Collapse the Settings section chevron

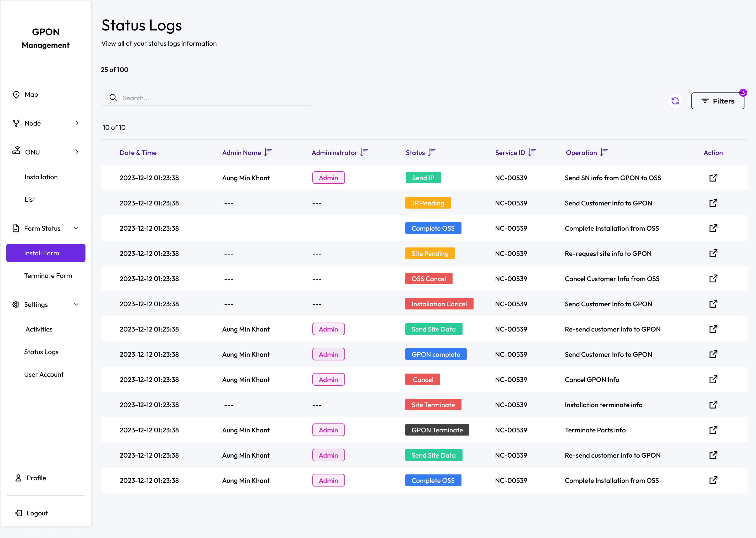click(76, 304)
